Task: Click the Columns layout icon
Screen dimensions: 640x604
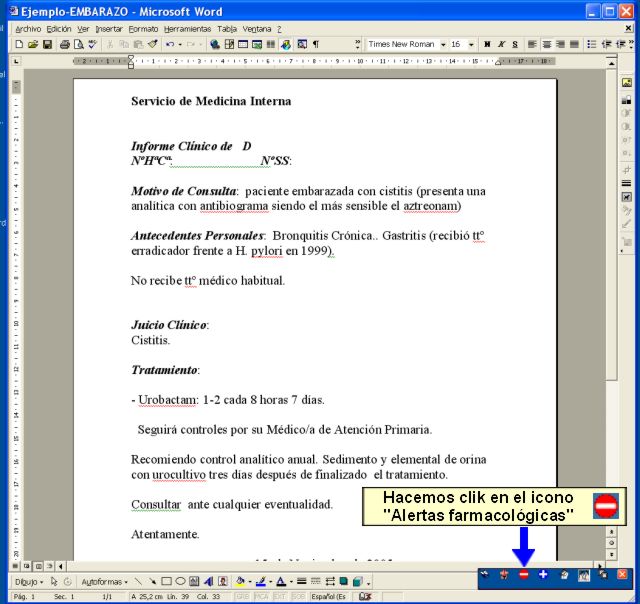Action: pyautogui.click(x=271, y=44)
